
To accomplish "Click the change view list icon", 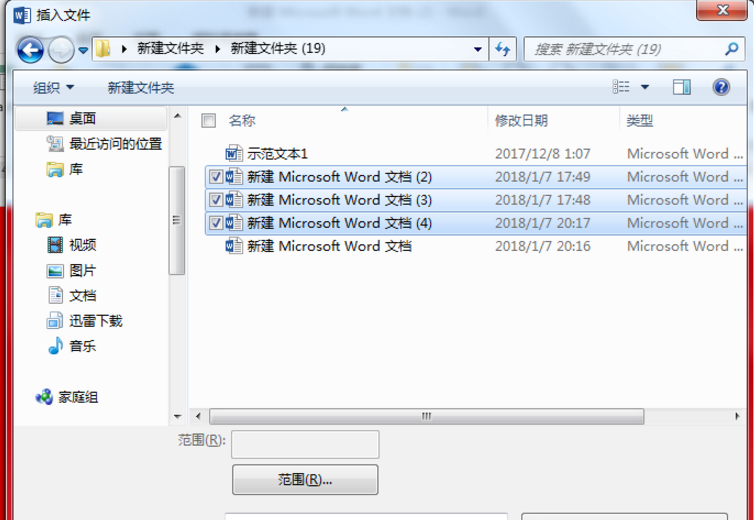I will pos(621,87).
